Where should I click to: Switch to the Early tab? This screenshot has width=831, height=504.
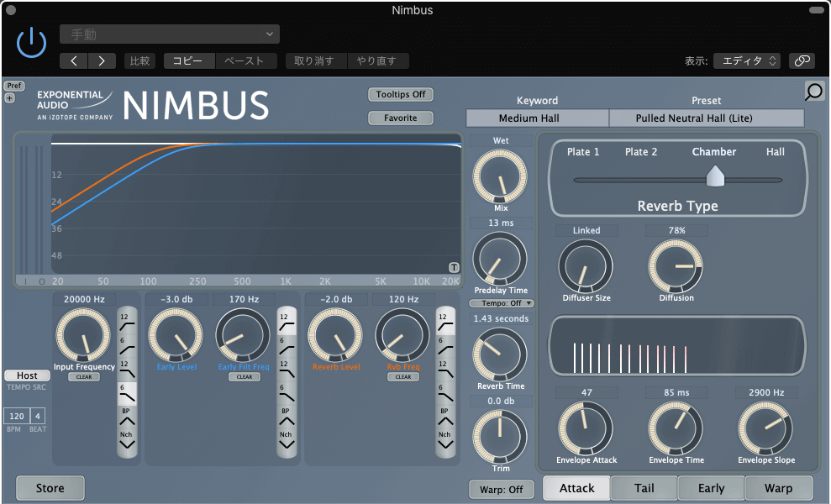point(711,488)
